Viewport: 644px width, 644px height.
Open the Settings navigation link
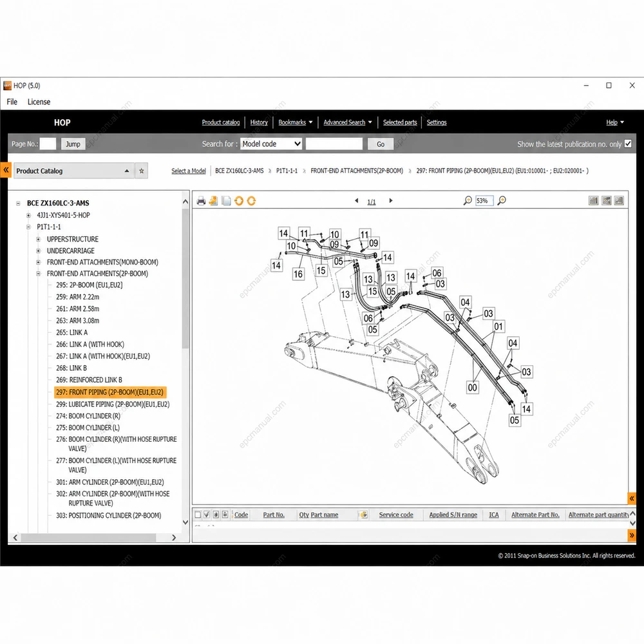coord(436,122)
